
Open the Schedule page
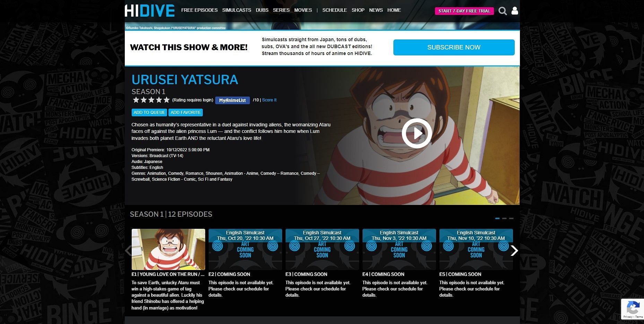[x=334, y=10]
